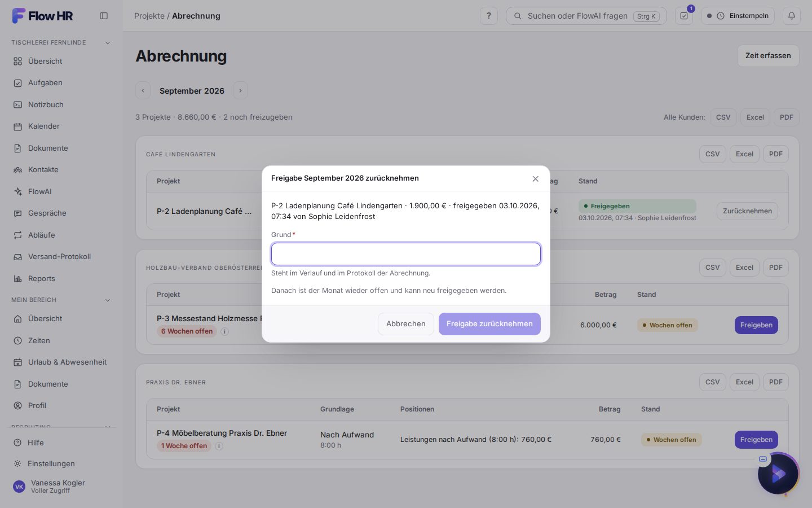
Task: Click the Abbrechen button
Action: click(406, 324)
